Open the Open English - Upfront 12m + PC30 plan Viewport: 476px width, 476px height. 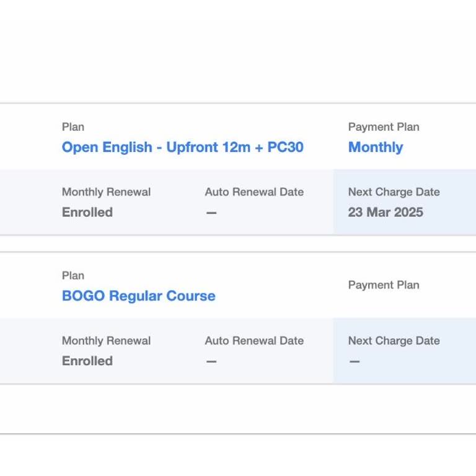[182, 148]
